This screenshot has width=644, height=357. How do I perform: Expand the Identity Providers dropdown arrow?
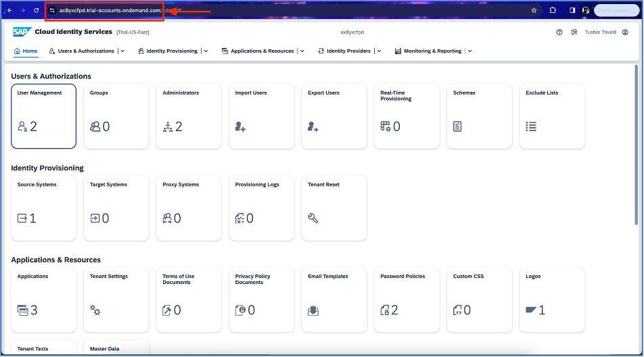pyautogui.click(x=379, y=51)
